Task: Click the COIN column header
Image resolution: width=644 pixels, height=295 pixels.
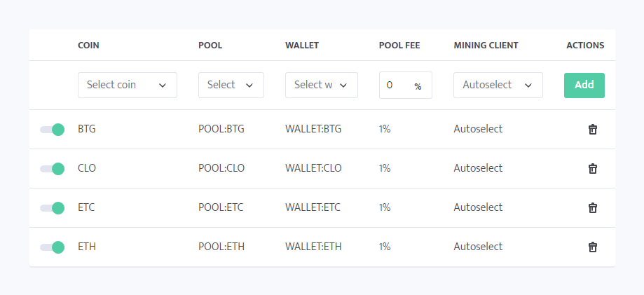Action: pos(88,46)
